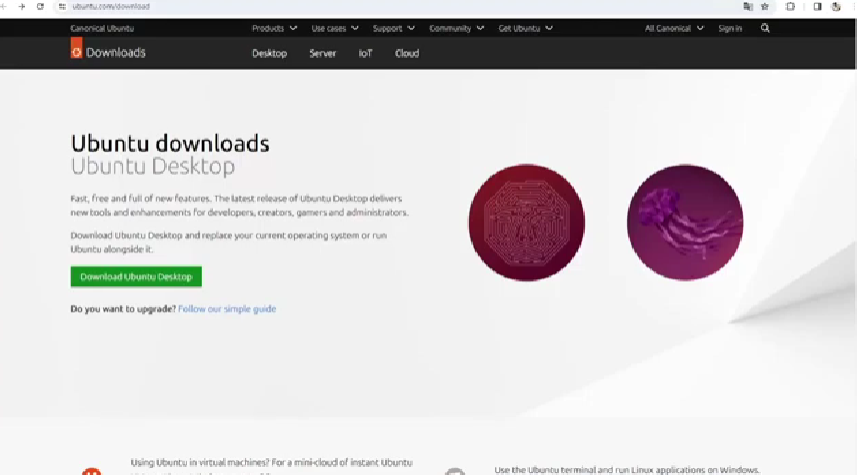
Task: Expand the Get Ubuntu dropdown
Action: point(525,28)
